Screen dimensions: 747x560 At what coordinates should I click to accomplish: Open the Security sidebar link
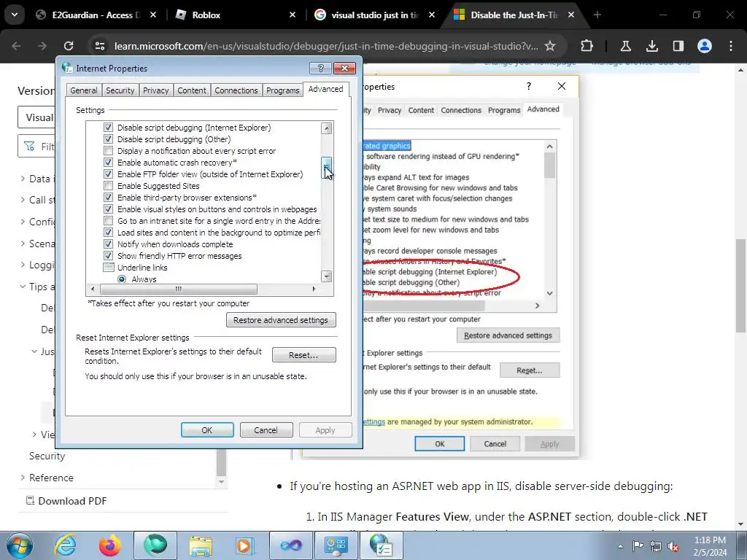pyautogui.click(x=47, y=456)
